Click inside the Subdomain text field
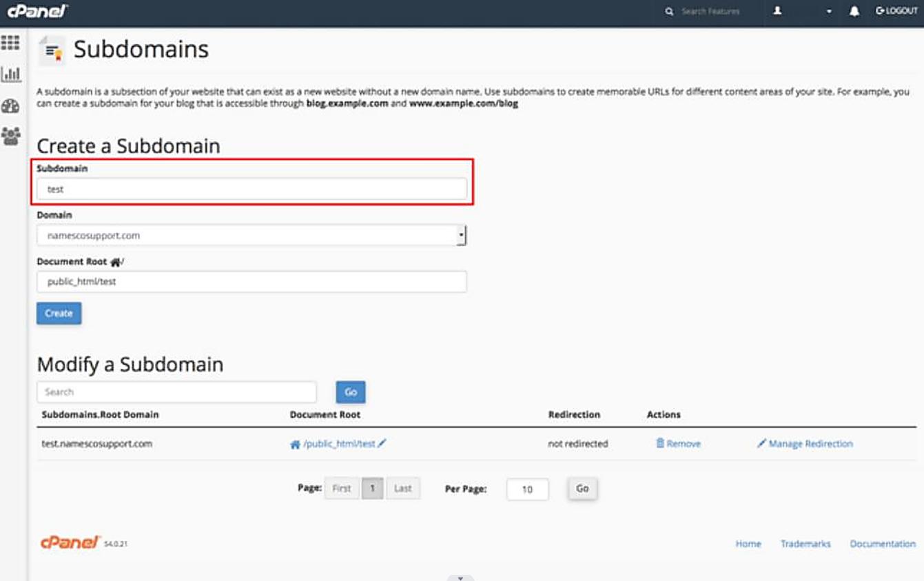Viewport: 924px width, 581px height. [251, 188]
